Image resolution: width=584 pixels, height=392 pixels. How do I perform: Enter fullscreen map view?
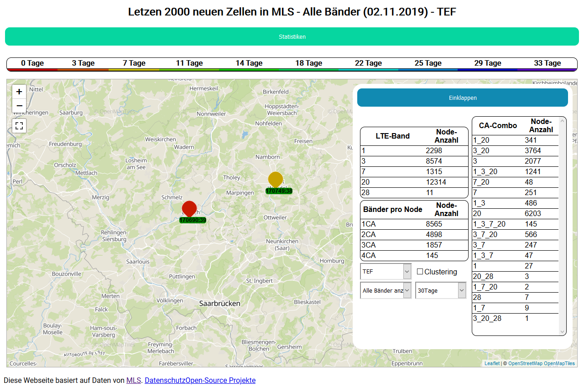(x=19, y=126)
